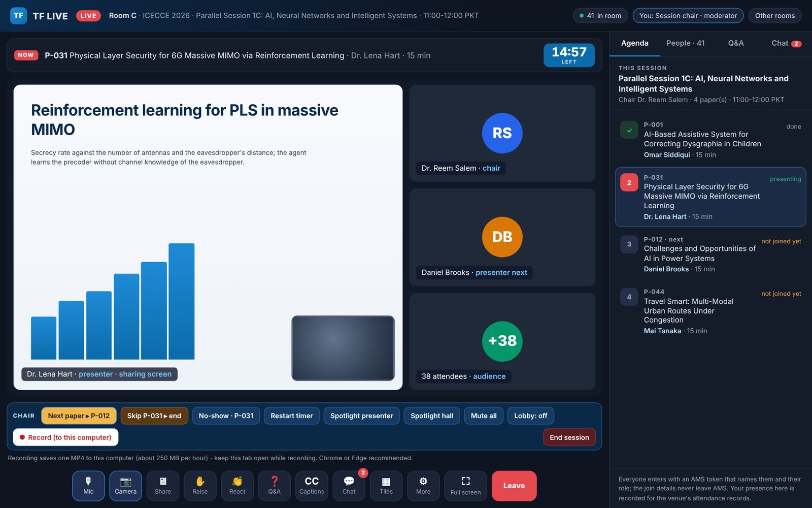Click the RS avatar of Dr. Reem Salem
812x508 pixels.
(502, 133)
